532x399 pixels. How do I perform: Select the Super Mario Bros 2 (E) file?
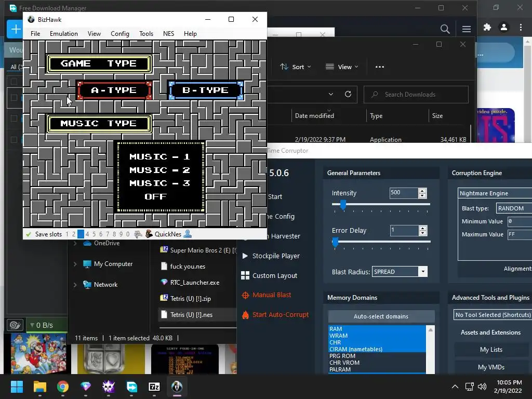coord(198,250)
